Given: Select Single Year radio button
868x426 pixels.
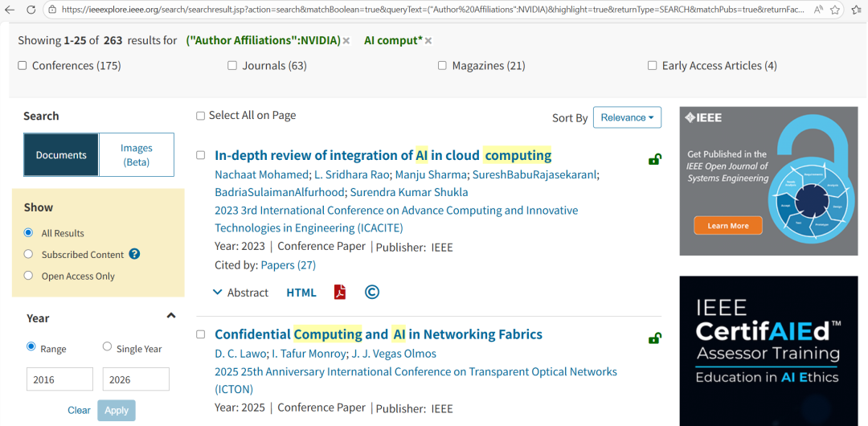Looking at the screenshot, I should (108, 347).
